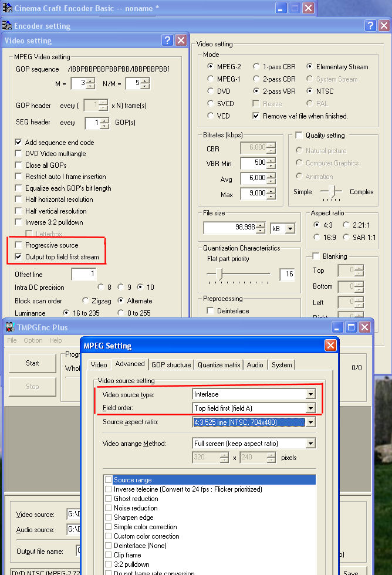Select 16:9 aspect ratio
The height and width of the screenshot is (575, 392).
[x=317, y=237]
